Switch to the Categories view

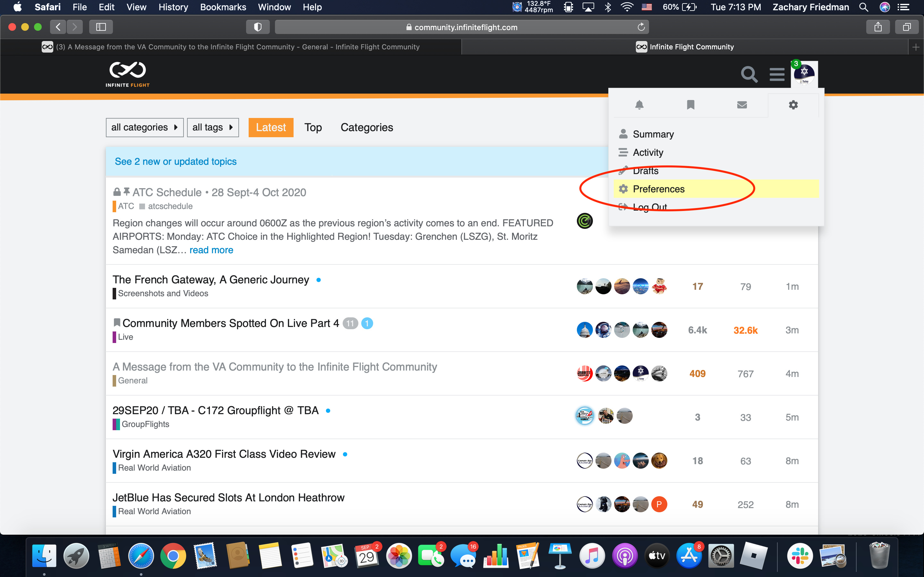366,128
